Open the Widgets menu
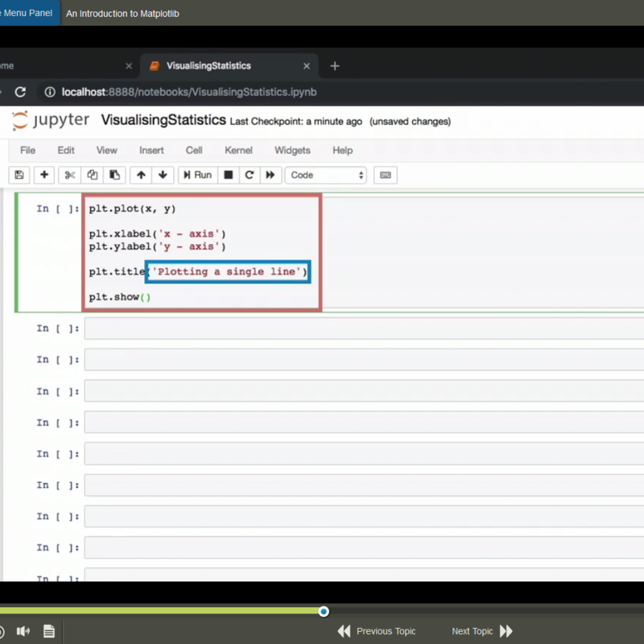The image size is (644, 644). tap(292, 151)
